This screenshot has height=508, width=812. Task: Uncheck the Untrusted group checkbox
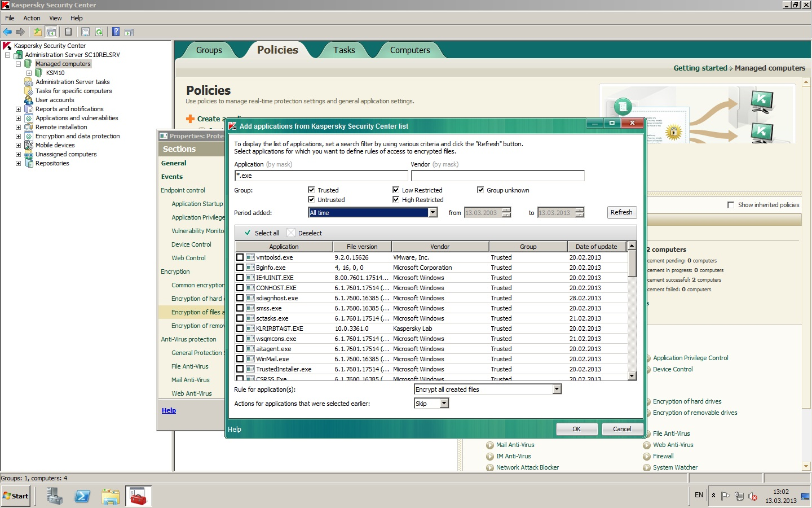(x=311, y=199)
